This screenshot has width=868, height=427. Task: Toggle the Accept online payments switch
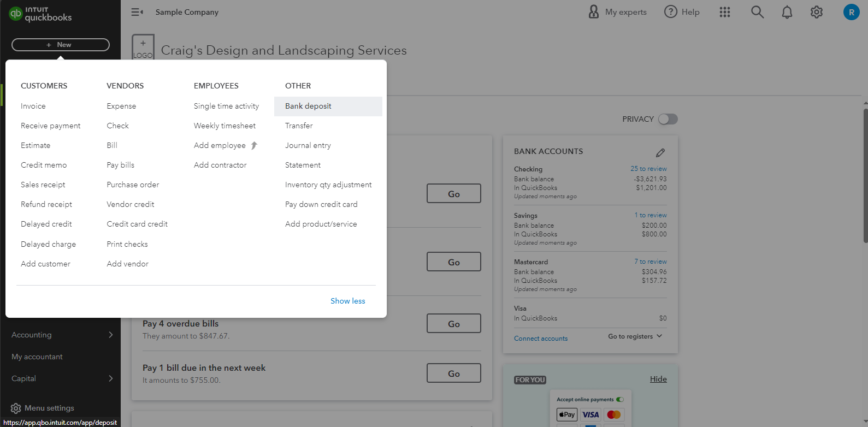tap(620, 400)
